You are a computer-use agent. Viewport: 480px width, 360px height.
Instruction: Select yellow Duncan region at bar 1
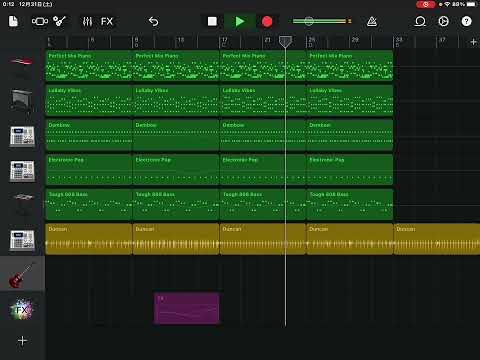89,239
